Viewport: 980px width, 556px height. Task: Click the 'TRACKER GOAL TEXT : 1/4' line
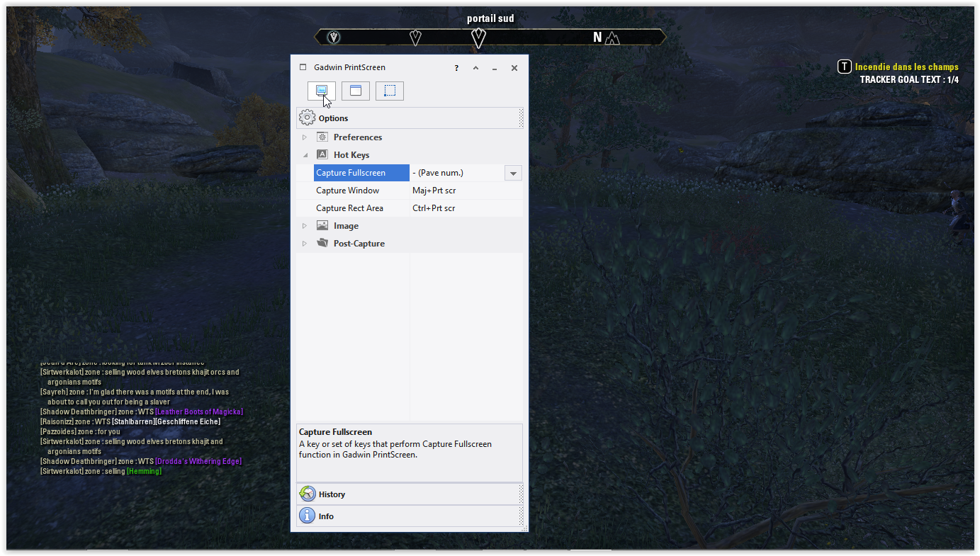coord(909,79)
